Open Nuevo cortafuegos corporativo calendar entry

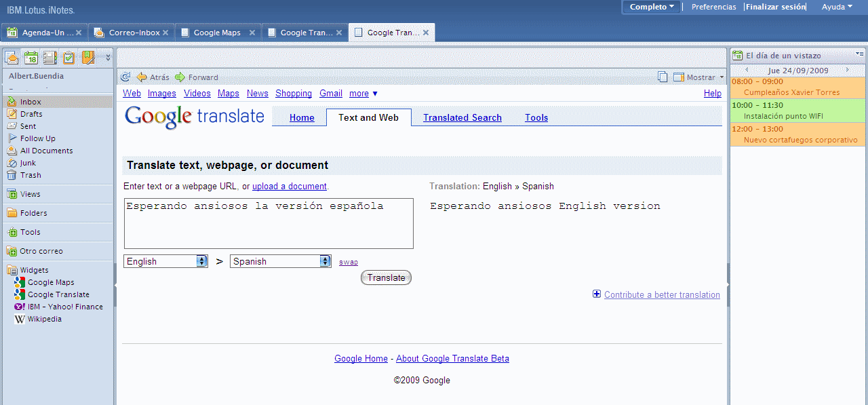tap(798, 134)
